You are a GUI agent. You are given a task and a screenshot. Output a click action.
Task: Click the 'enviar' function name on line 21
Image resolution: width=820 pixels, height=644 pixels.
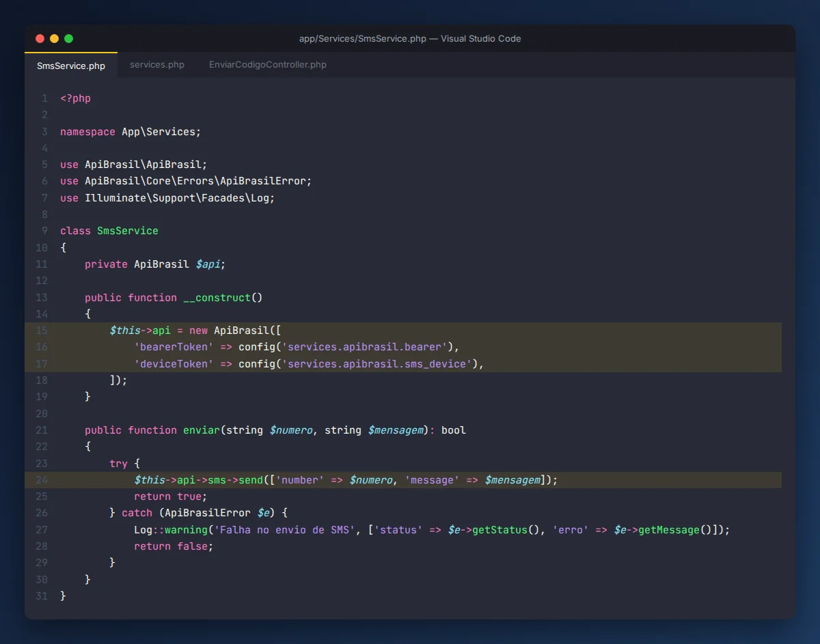(x=202, y=430)
